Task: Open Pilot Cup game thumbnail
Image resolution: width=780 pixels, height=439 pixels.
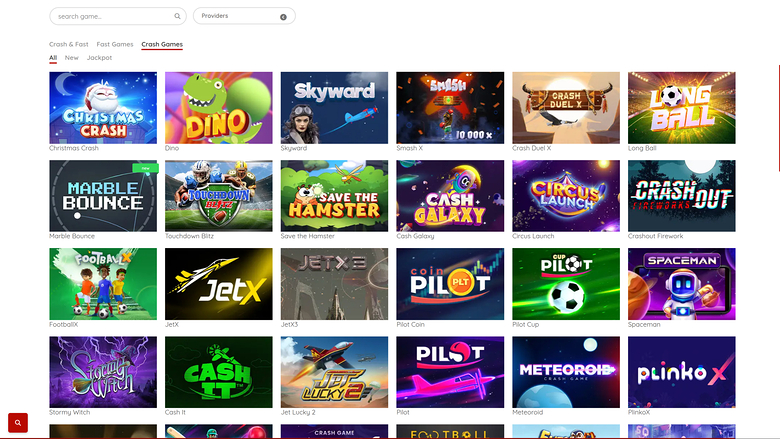Action: tap(566, 284)
